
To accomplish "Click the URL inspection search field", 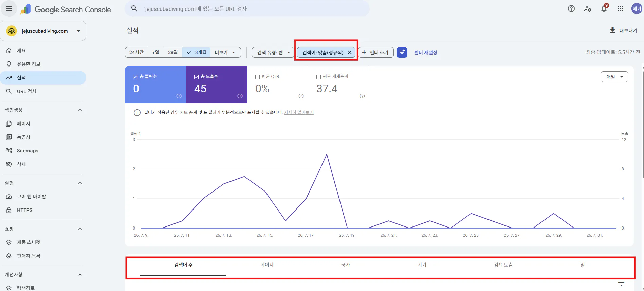I will point(247,9).
